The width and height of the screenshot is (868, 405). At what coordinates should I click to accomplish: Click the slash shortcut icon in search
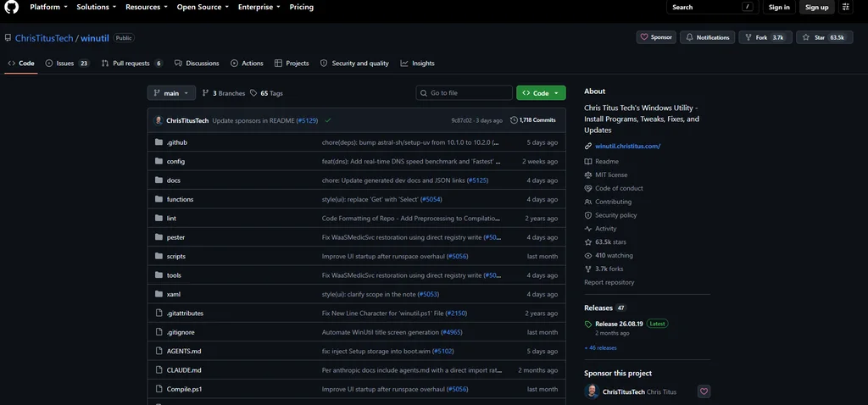[x=748, y=7]
